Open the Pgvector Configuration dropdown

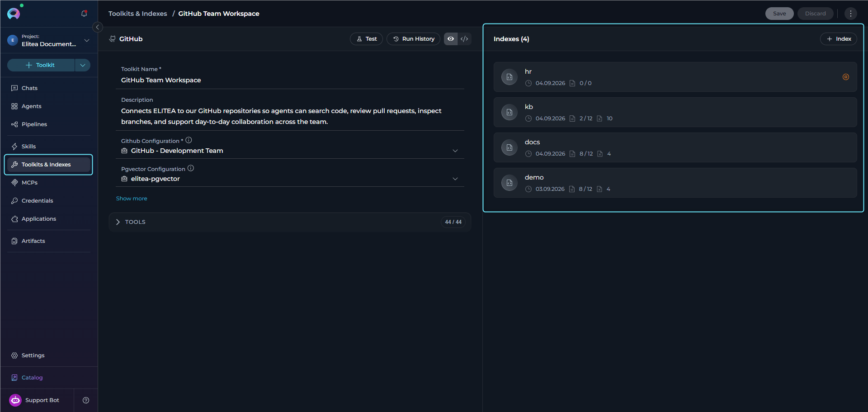[290, 179]
